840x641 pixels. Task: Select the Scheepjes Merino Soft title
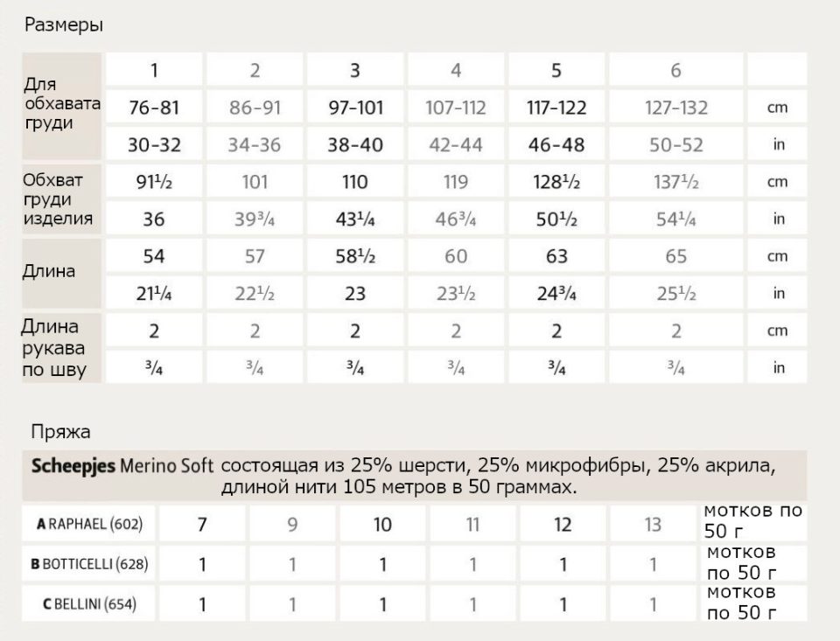coord(122,466)
